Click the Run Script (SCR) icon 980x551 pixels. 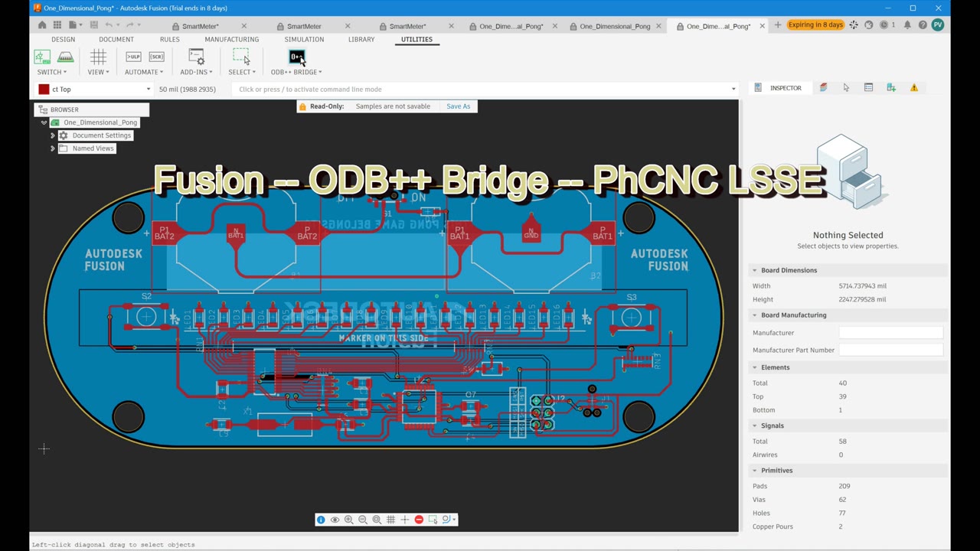(156, 57)
